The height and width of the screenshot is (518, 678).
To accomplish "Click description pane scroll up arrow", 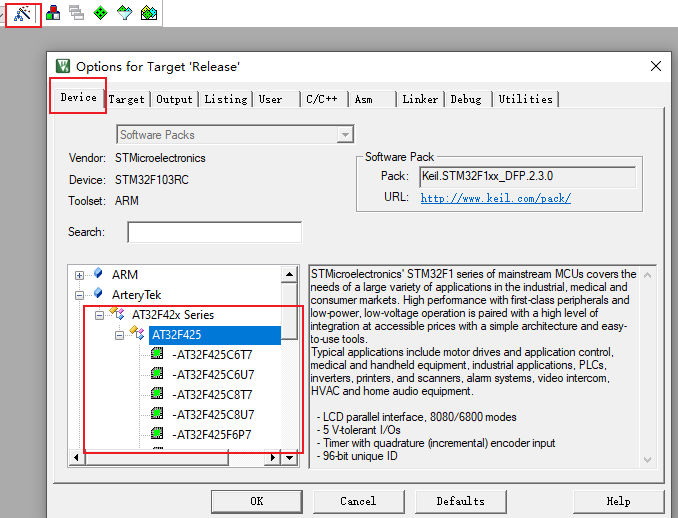I will pyautogui.click(x=647, y=275).
